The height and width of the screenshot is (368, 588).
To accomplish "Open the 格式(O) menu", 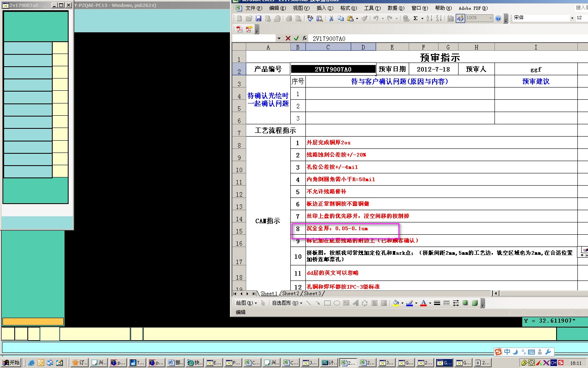I will tap(349, 8).
